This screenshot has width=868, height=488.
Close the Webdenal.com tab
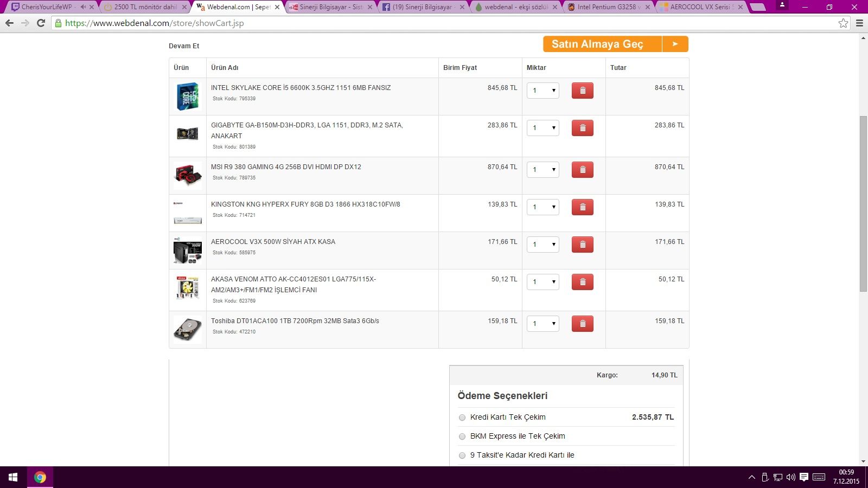(x=277, y=7)
